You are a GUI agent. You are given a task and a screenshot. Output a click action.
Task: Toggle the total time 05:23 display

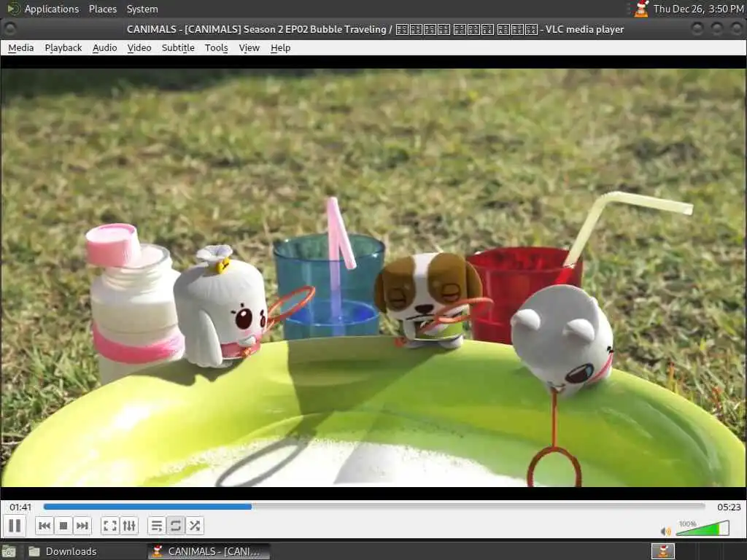point(729,507)
